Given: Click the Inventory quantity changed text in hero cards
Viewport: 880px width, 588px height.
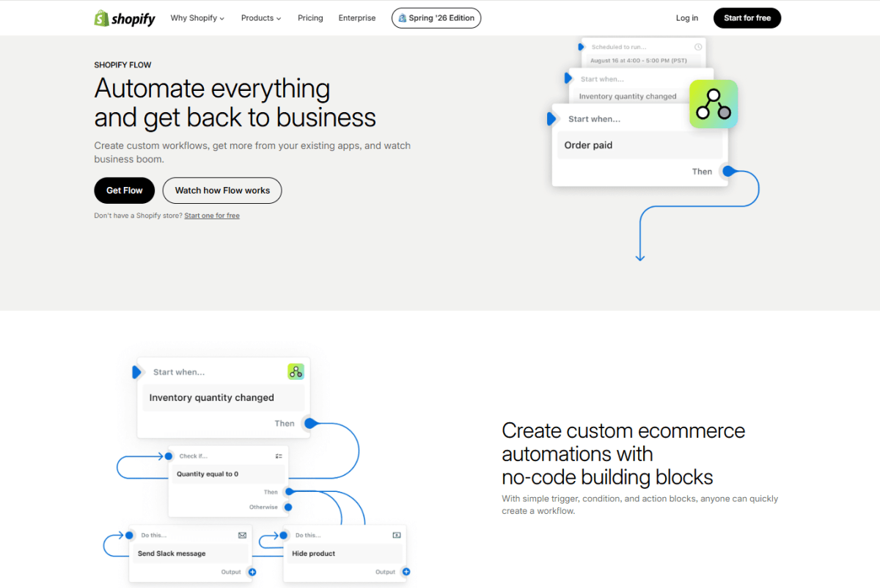Looking at the screenshot, I should click(x=628, y=96).
